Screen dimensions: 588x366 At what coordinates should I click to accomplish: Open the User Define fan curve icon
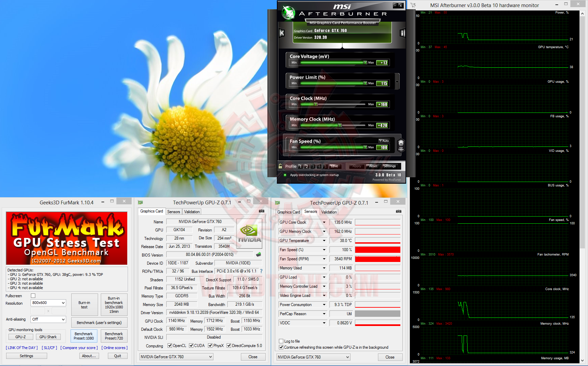[x=401, y=145]
